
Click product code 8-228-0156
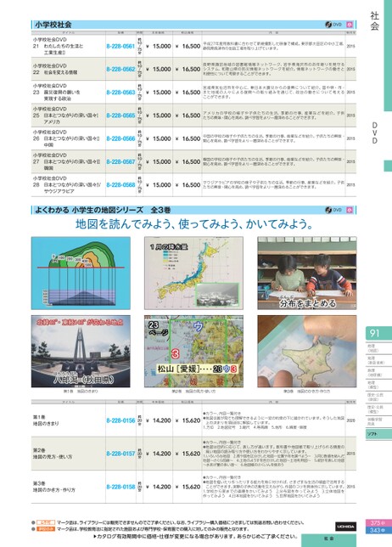[x=120, y=420]
